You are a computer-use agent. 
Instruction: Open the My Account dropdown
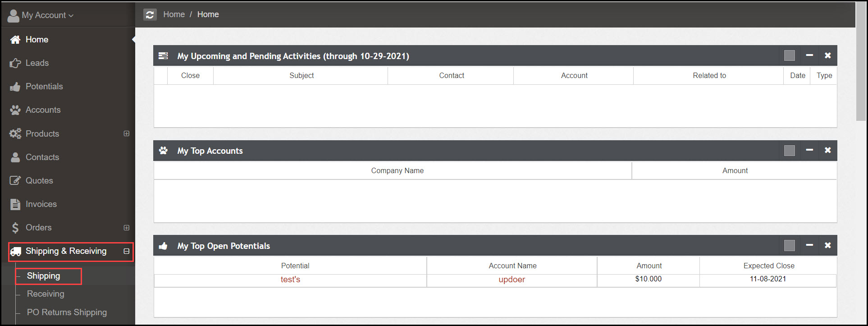[x=47, y=15]
